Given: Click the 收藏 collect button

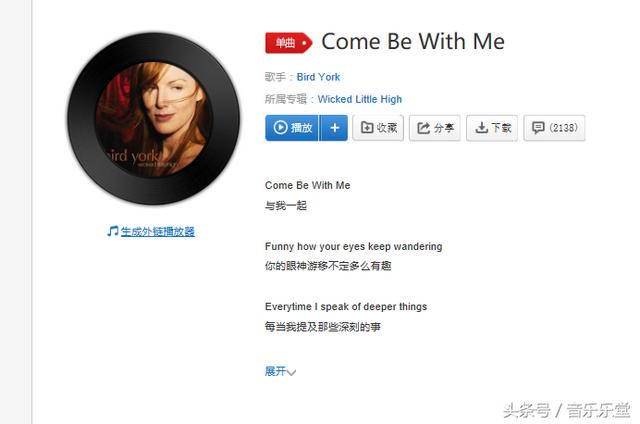Looking at the screenshot, I should coord(378,128).
